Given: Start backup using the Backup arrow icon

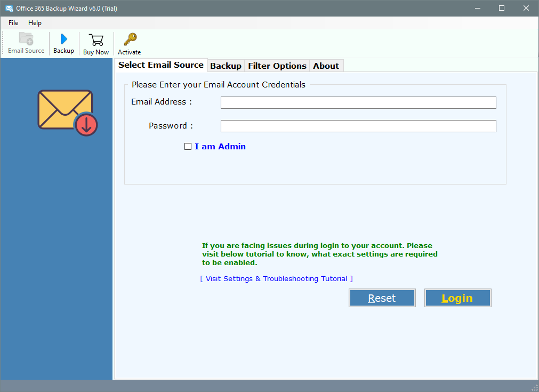Looking at the screenshot, I should (x=63, y=39).
